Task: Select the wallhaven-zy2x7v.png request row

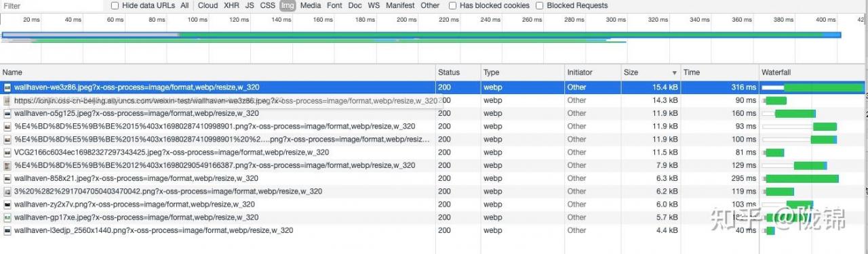Action: [433, 204]
